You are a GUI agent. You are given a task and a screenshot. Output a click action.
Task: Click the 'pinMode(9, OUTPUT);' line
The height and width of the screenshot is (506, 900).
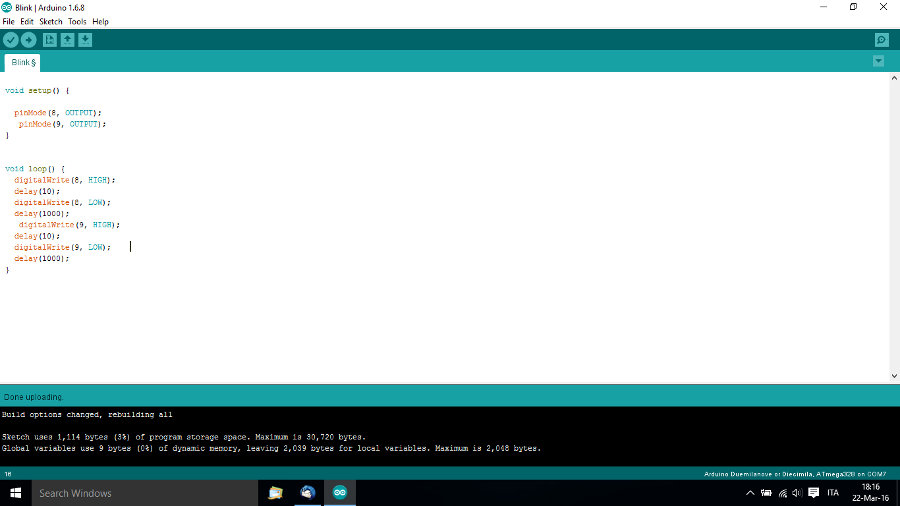[62, 124]
